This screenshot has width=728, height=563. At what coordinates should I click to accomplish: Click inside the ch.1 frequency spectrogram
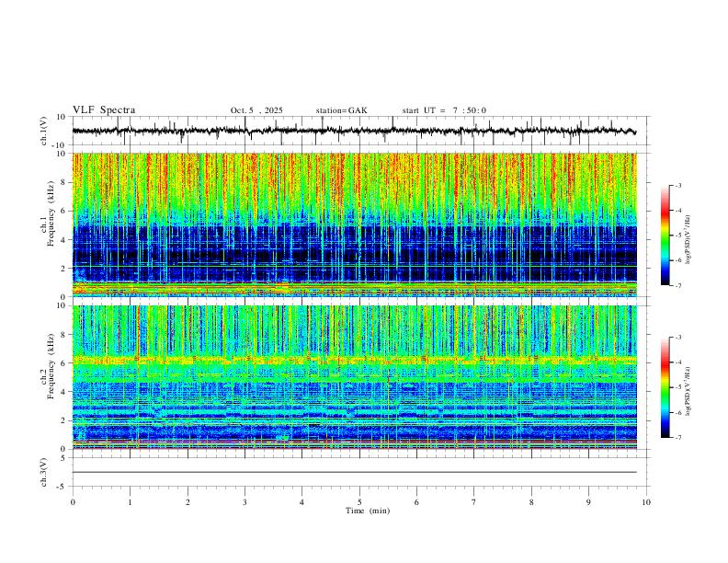354,224
